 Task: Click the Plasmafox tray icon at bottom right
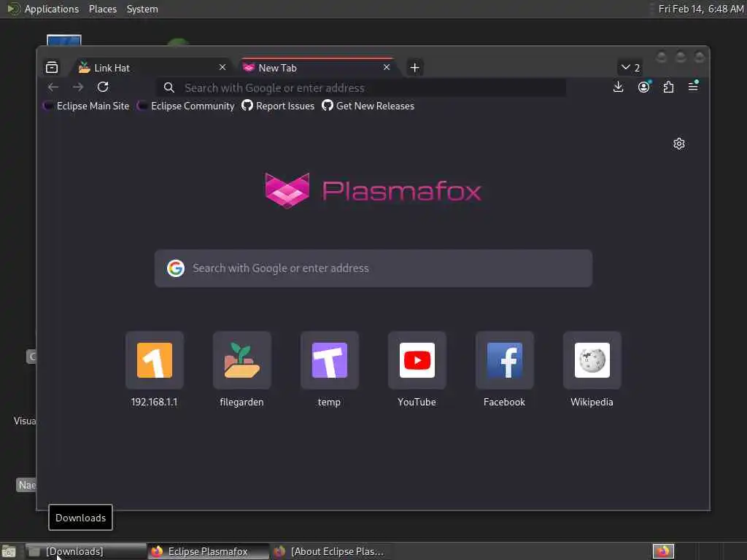pyautogui.click(x=663, y=551)
